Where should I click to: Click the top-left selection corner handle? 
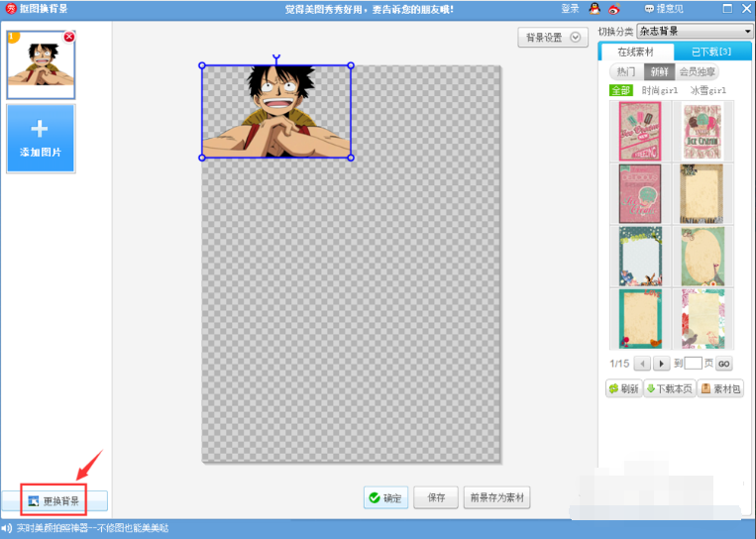202,65
